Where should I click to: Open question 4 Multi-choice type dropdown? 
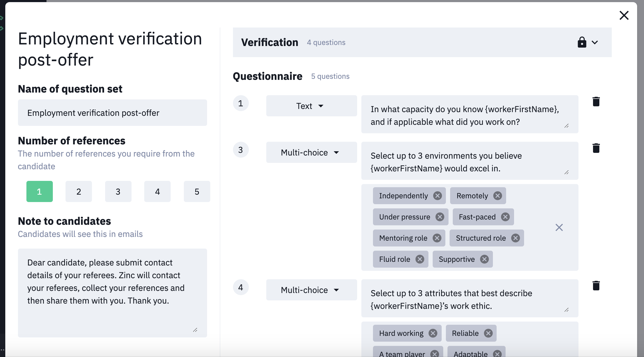click(x=311, y=290)
